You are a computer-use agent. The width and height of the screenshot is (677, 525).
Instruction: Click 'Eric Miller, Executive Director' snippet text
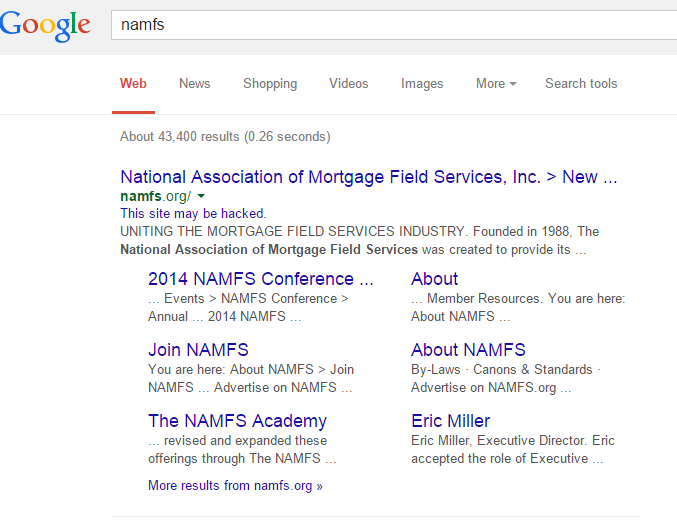coord(498,440)
